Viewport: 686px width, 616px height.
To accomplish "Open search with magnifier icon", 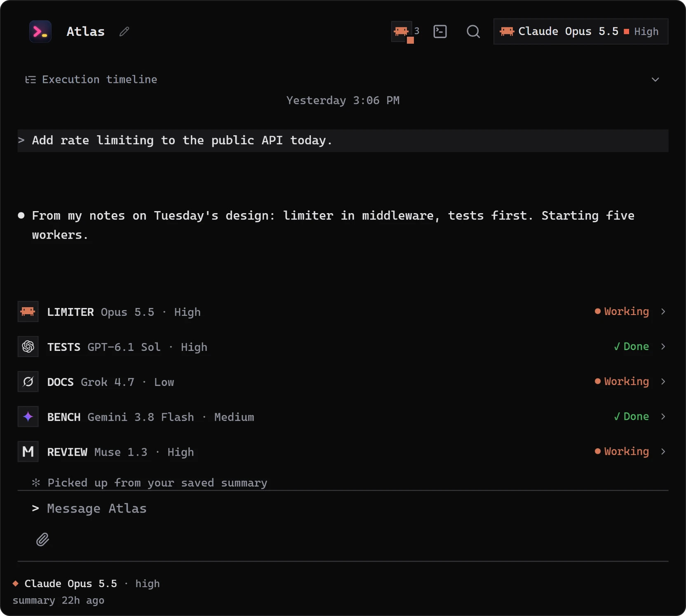I will [473, 31].
